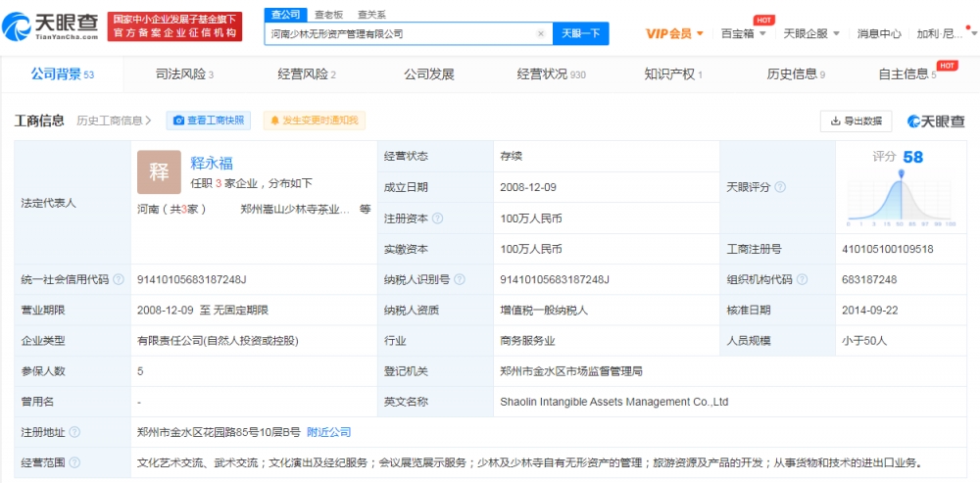Click help icon next to 统一社会信用代码
Viewport: 980px width, 483px height.
(119, 279)
